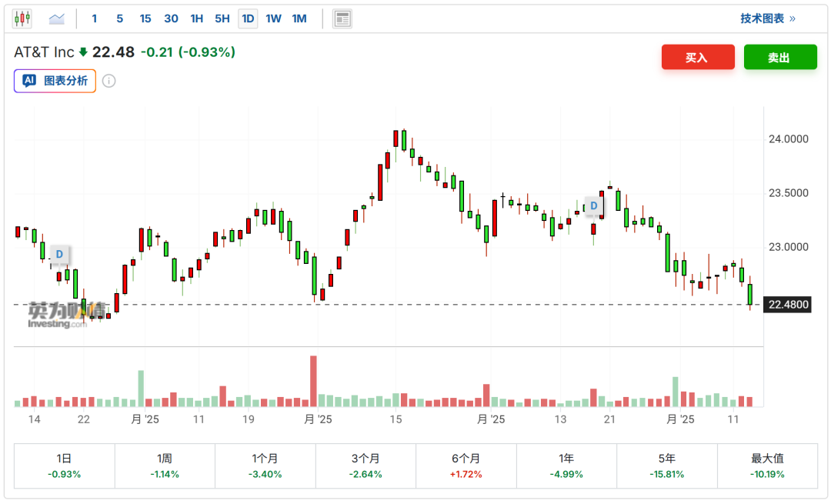Switch to the area chart icon

[56, 19]
